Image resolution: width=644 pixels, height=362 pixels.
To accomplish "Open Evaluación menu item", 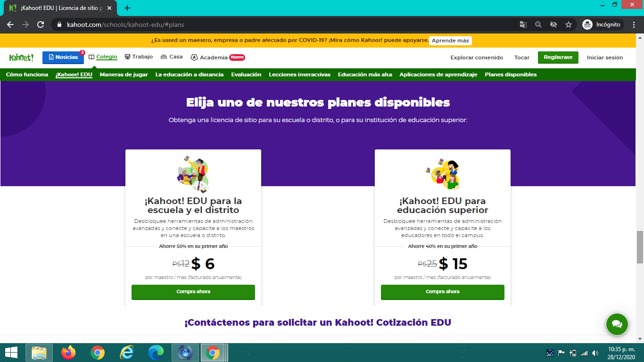I will coord(246,74).
